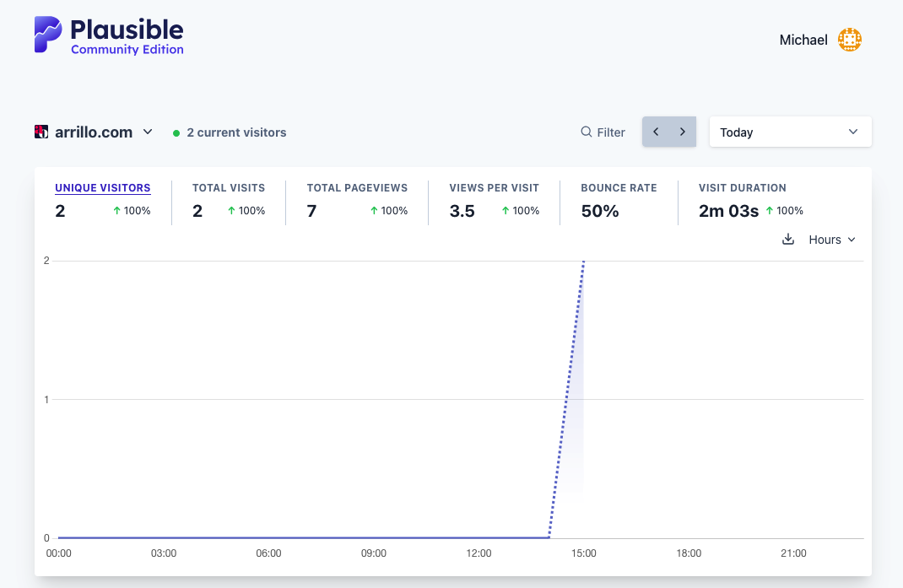The height and width of the screenshot is (588, 903).
Task: Go to previous period with left arrow
Action: click(x=656, y=132)
